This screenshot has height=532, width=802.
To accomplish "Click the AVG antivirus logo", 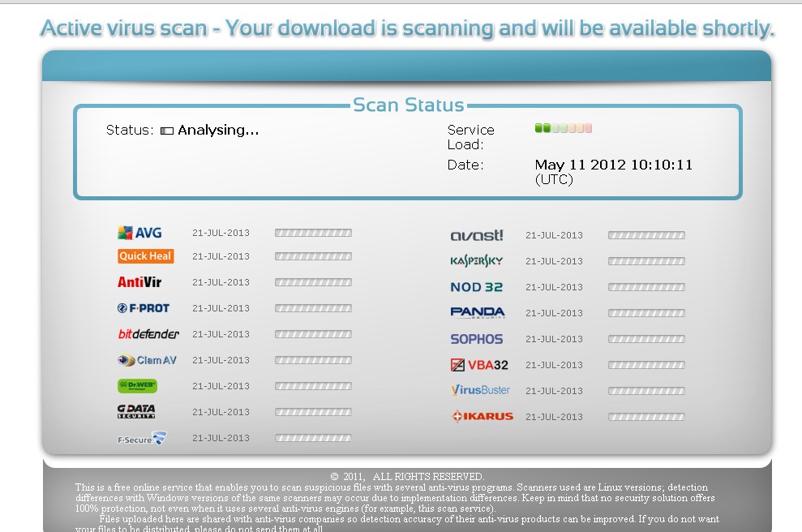I will 139,233.
